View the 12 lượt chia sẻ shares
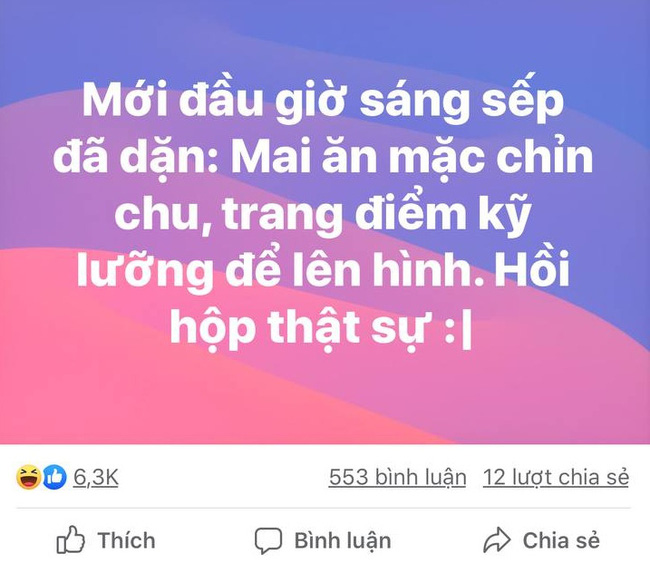Image resolution: width=650 pixels, height=563 pixels. coord(556,478)
